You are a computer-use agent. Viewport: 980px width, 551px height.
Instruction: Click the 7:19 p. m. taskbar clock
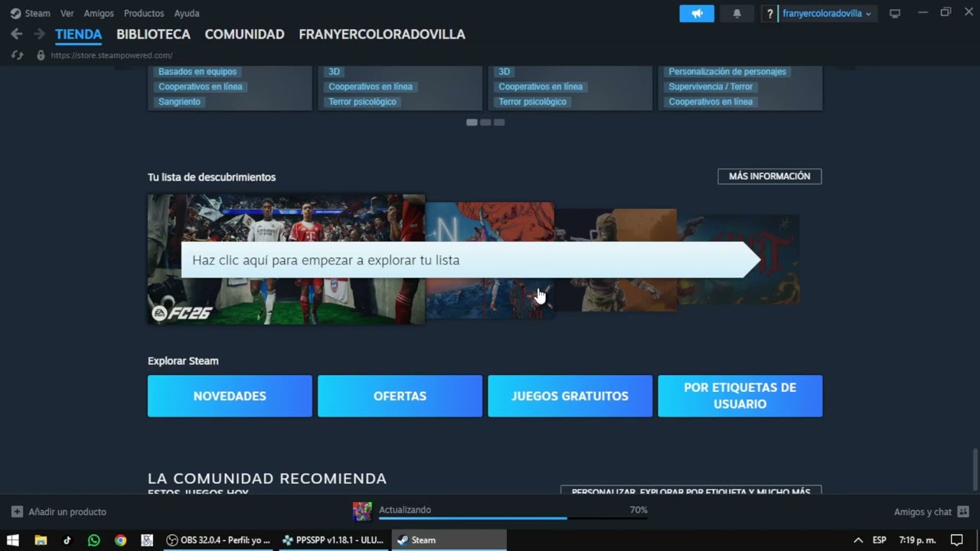(x=917, y=540)
